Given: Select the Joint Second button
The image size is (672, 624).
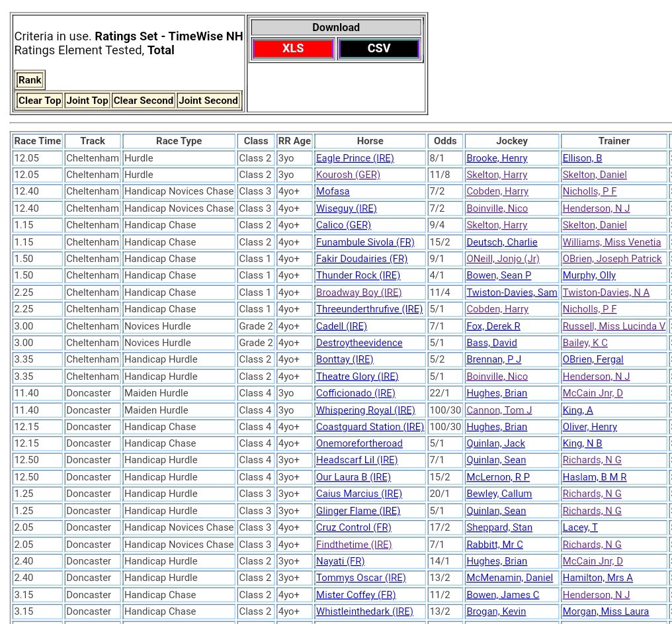Looking at the screenshot, I should coord(208,101).
